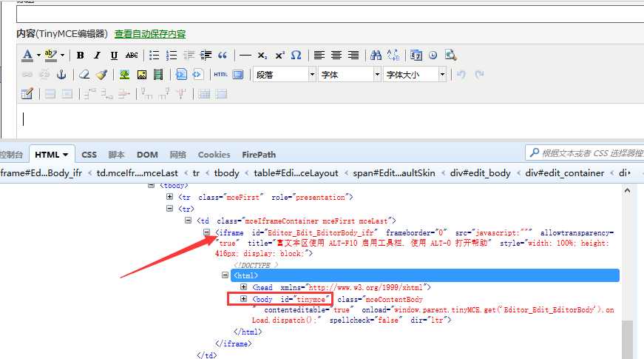Increase indent of the paragraph
This screenshot has height=359, width=644.
(206, 56)
